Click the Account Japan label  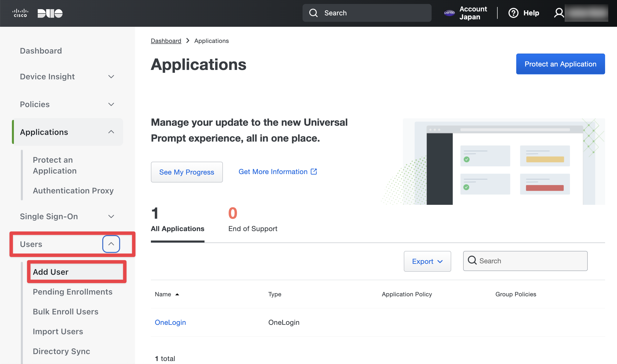click(473, 13)
